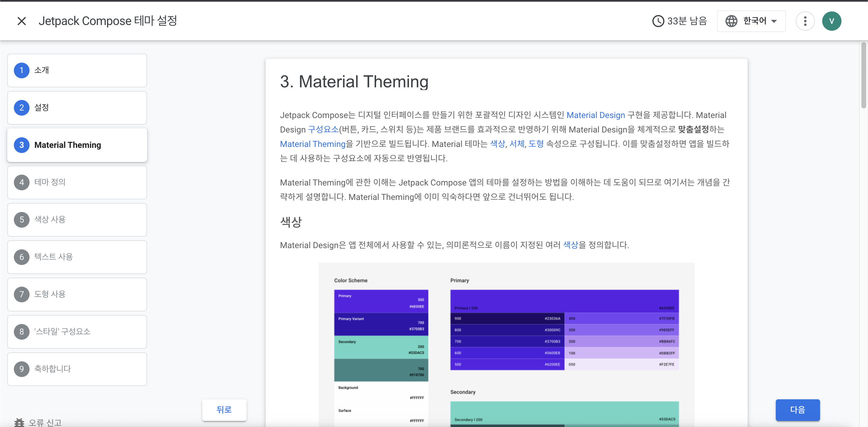Viewport: 868px width, 427px height.
Task: Click the globe language icon
Action: 731,21
